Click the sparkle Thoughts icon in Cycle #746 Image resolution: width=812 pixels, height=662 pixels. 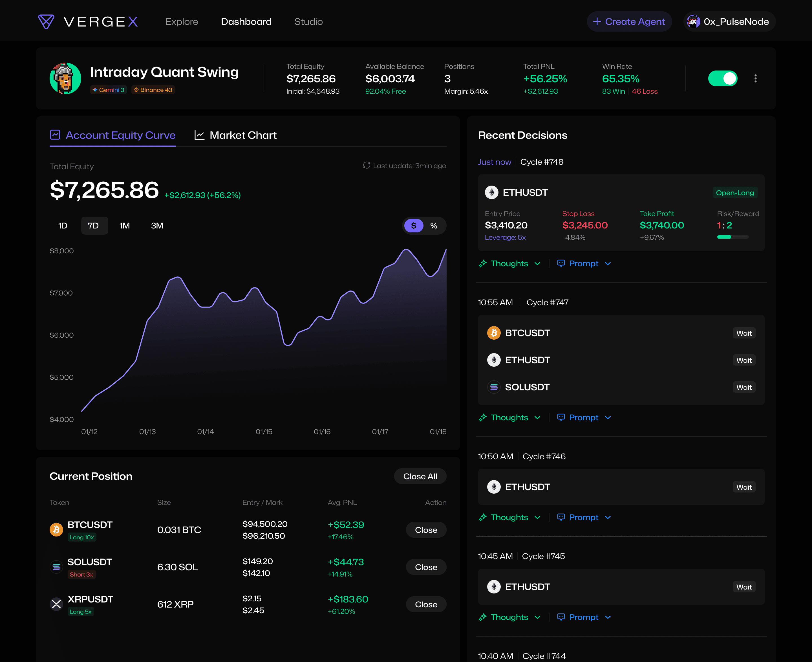[x=483, y=518]
